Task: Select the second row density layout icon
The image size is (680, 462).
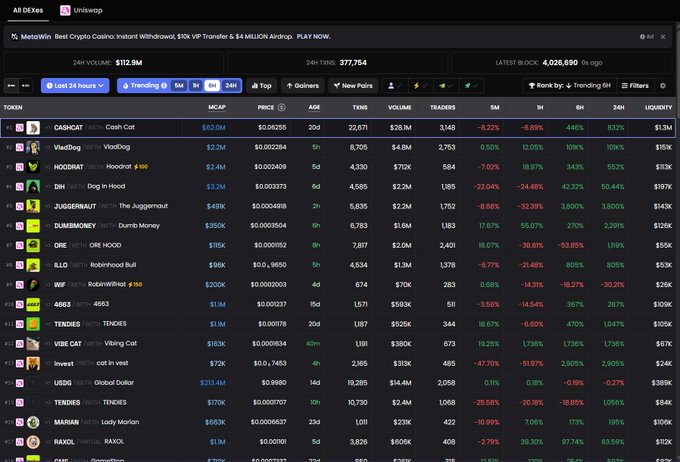Action: (x=26, y=85)
